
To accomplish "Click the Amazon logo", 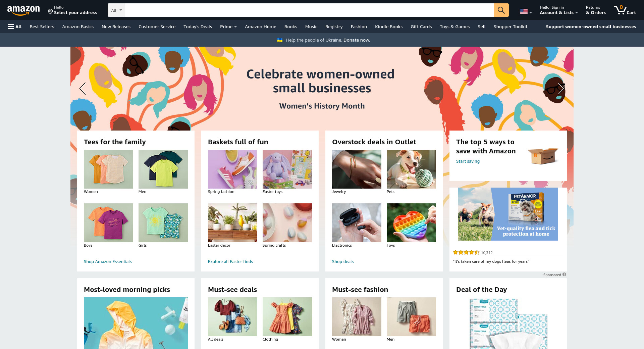I will click(x=23, y=10).
